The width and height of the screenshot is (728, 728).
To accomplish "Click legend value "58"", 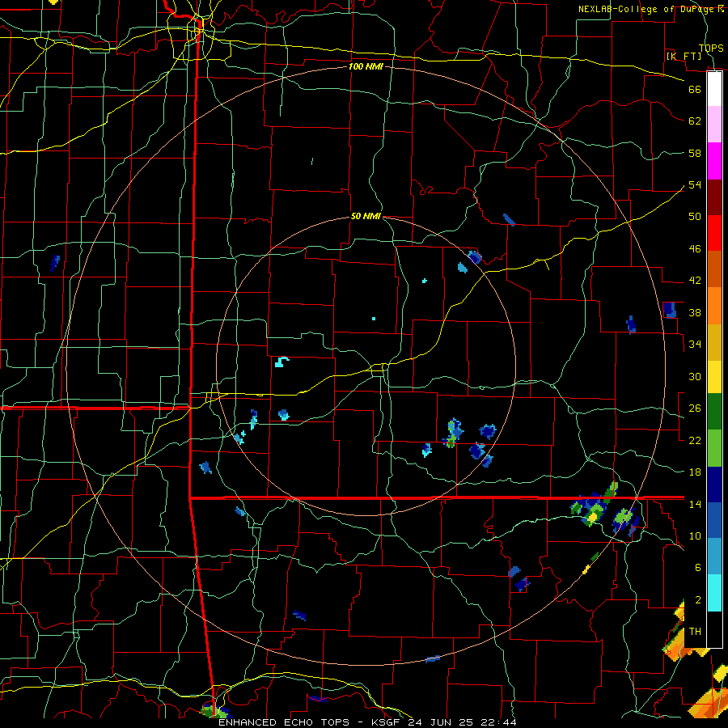I will [695, 153].
